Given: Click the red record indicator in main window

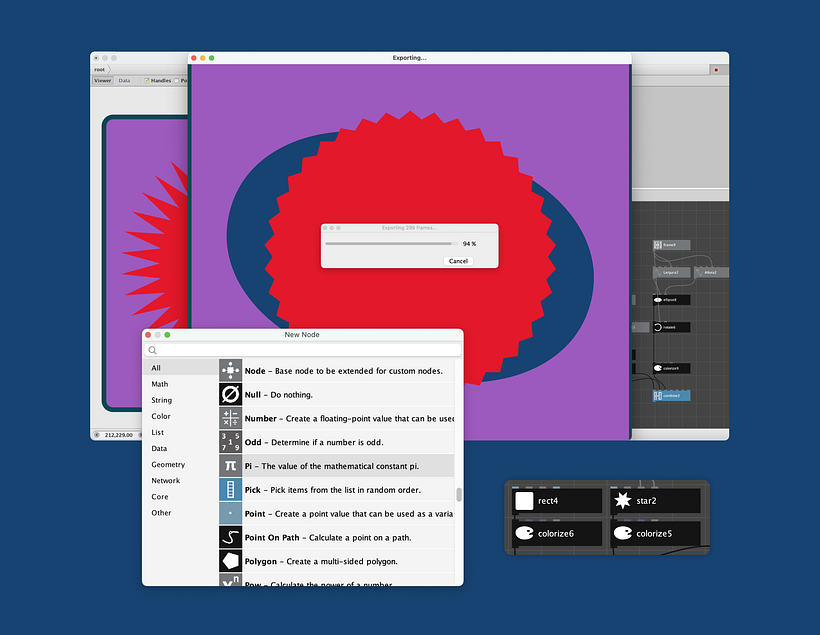Looking at the screenshot, I should (716, 70).
